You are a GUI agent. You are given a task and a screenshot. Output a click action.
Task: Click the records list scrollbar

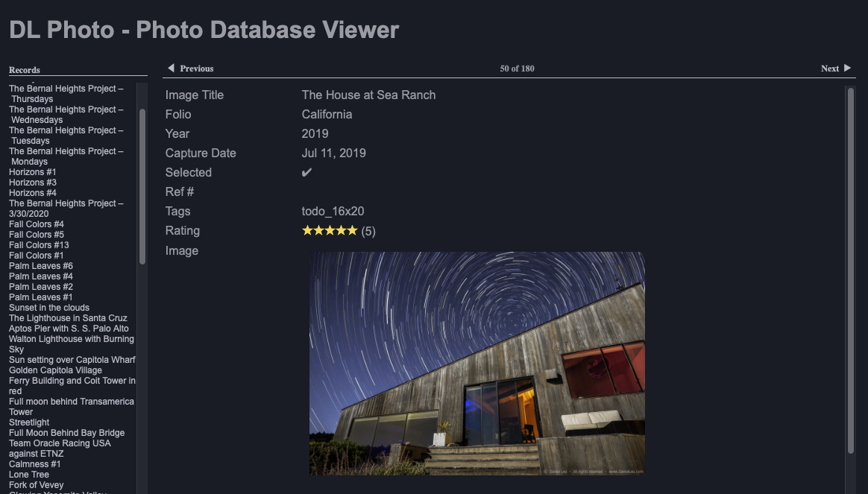point(142,186)
